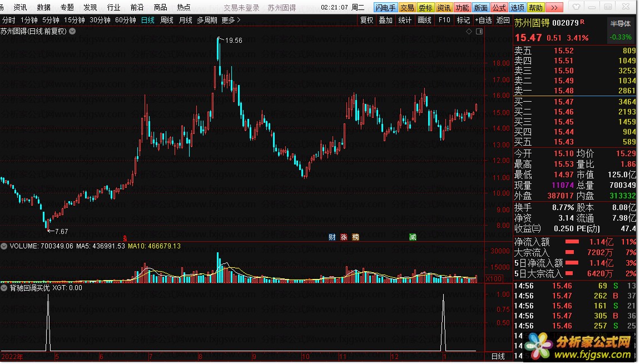Click the 卖一 15.48 order row
This screenshot has height=364, width=640.
[x=575, y=91]
